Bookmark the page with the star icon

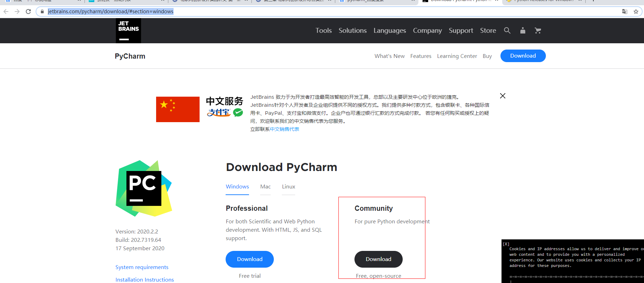(x=636, y=12)
